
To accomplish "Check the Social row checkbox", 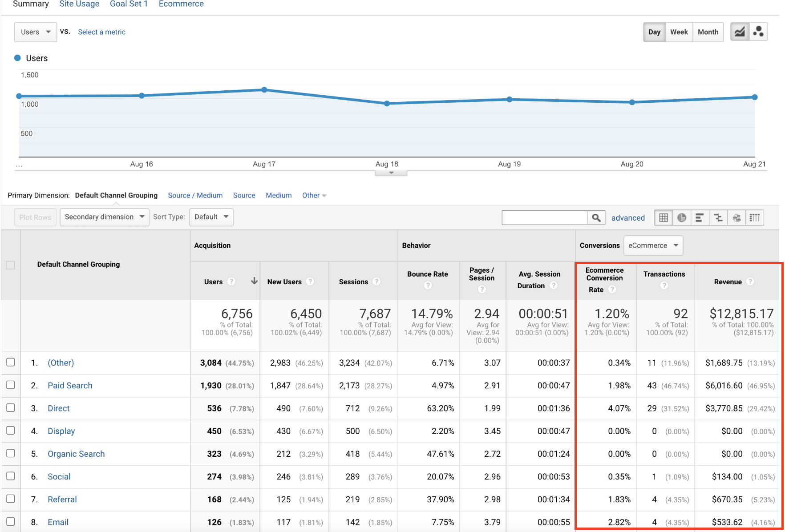I will pyautogui.click(x=11, y=476).
